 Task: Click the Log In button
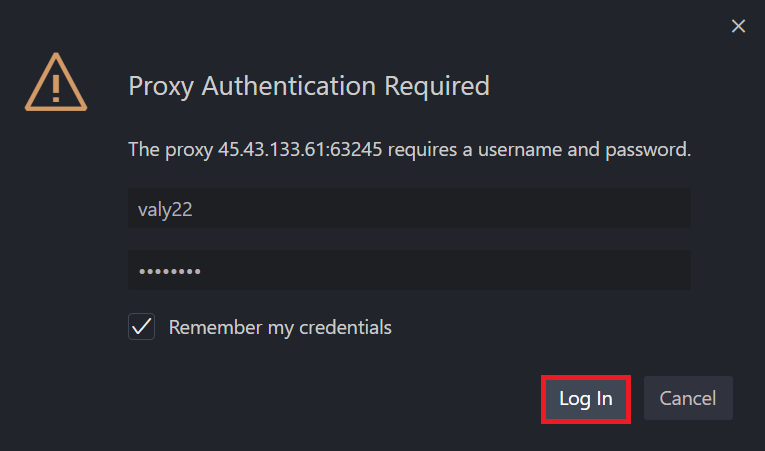click(x=585, y=399)
